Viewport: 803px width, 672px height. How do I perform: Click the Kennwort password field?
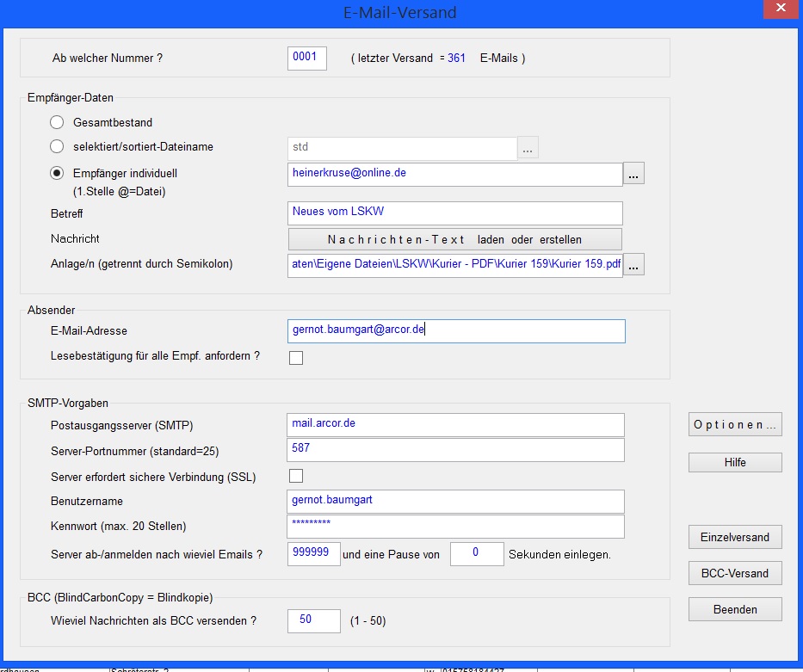point(455,526)
